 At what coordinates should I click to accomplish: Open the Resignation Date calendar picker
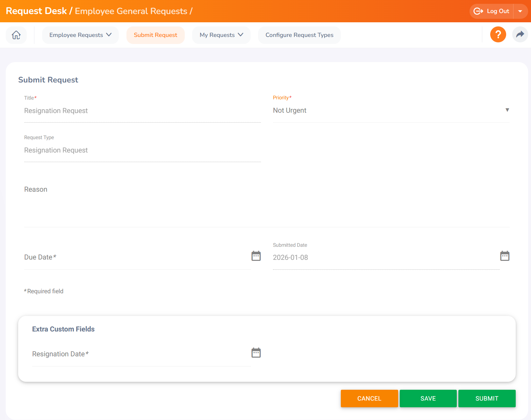(256, 353)
